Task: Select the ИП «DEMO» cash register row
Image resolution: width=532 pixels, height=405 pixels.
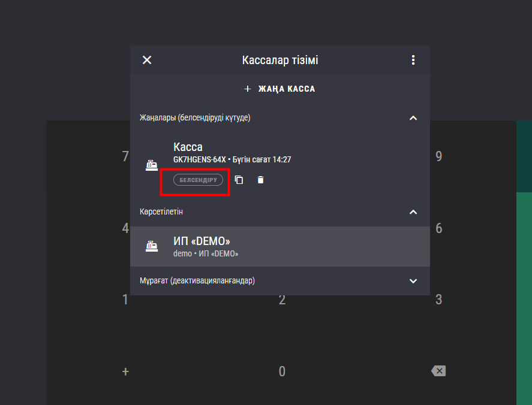Action: (280, 246)
